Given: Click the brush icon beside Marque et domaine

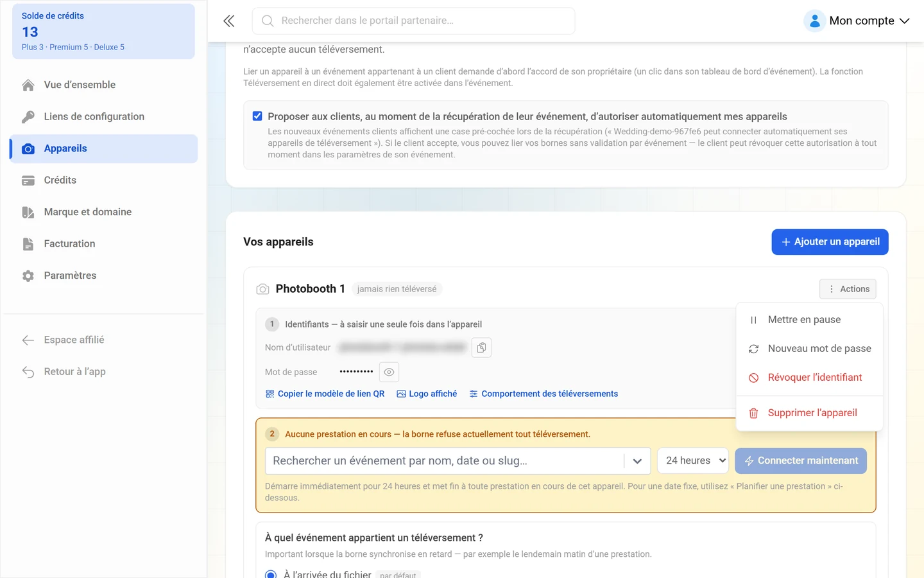Looking at the screenshot, I should [x=28, y=212].
